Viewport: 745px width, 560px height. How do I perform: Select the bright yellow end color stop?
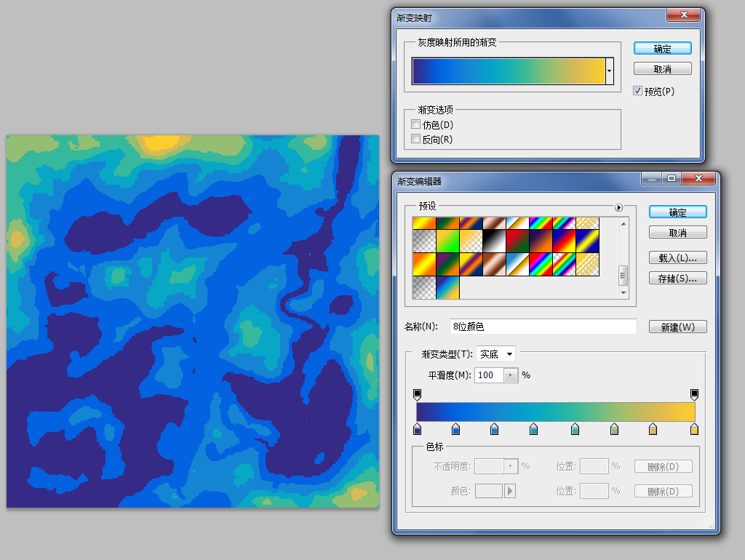pos(694,429)
